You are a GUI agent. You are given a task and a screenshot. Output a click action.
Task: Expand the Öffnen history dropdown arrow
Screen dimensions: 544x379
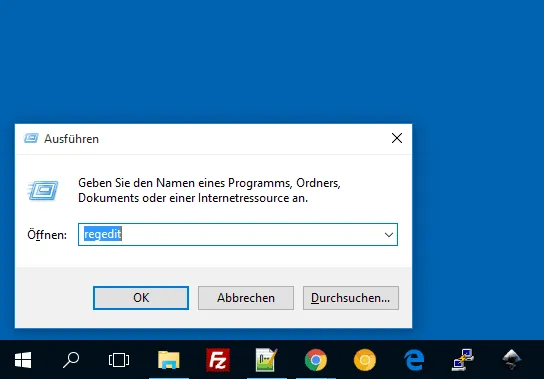[x=389, y=235]
